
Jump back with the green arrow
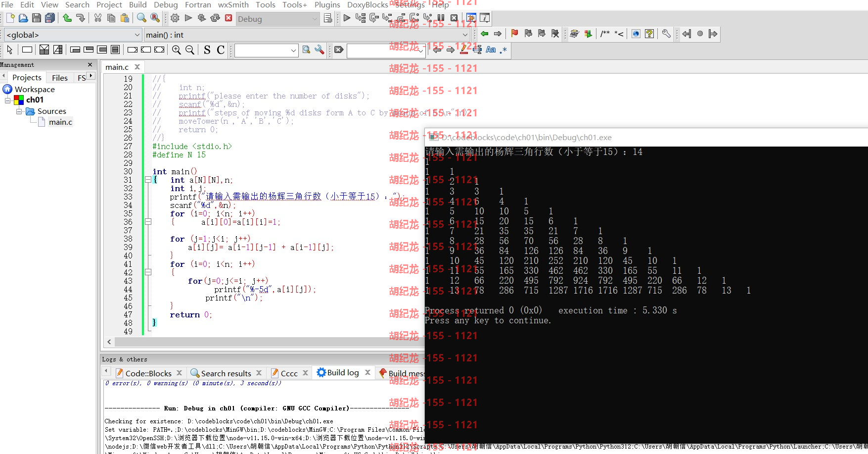[x=485, y=34]
